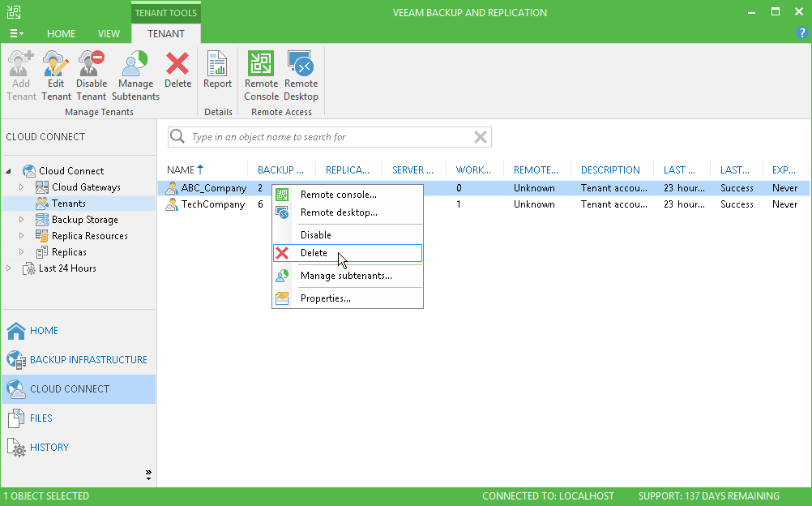Switch to the HOME ribbon tab
The width and height of the screenshot is (812, 506).
coord(61,34)
